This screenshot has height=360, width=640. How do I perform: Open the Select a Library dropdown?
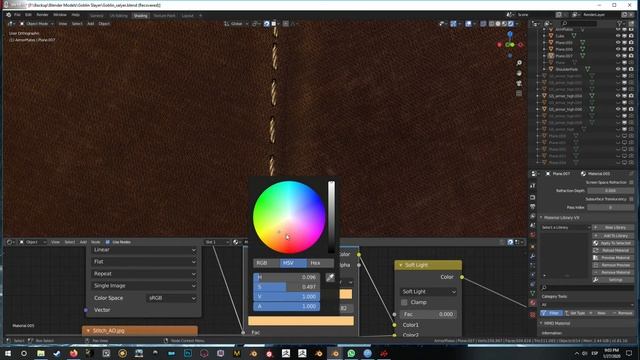click(565, 227)
